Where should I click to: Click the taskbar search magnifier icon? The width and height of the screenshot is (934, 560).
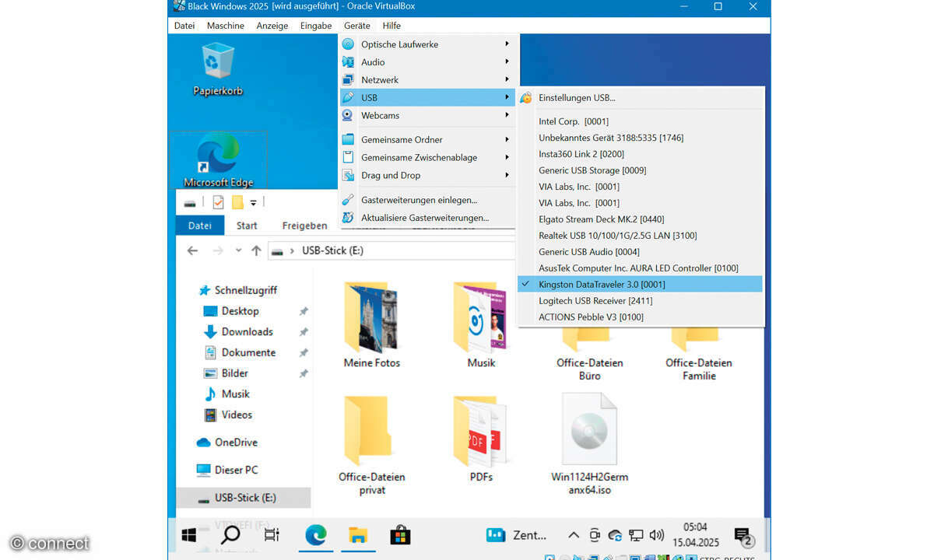pos(230,534)
